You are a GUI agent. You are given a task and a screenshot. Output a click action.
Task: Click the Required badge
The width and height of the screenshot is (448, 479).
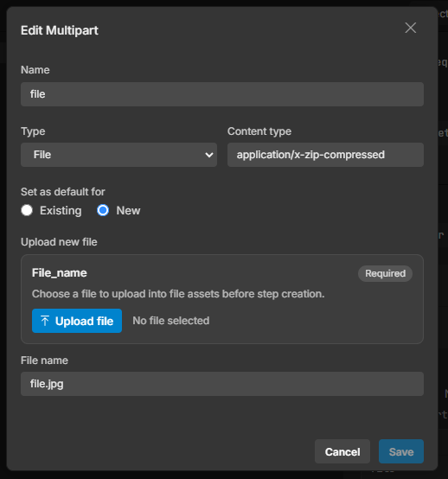385,273
